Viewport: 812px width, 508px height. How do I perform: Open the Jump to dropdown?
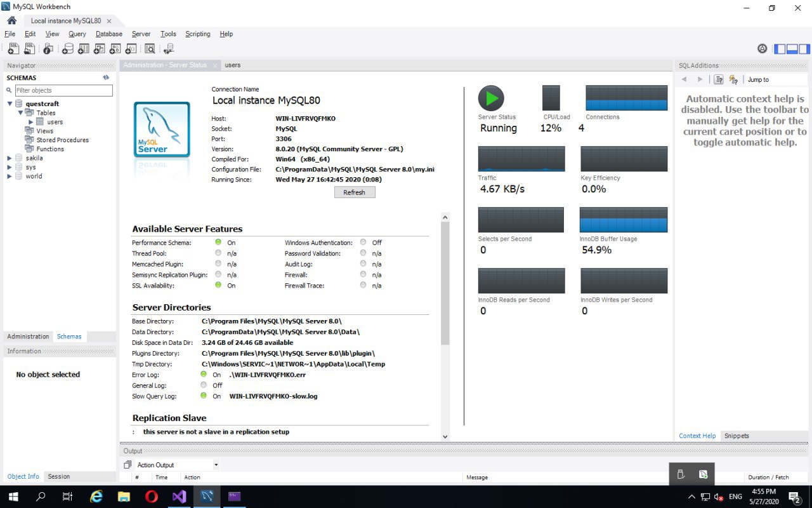pos(776,79)
